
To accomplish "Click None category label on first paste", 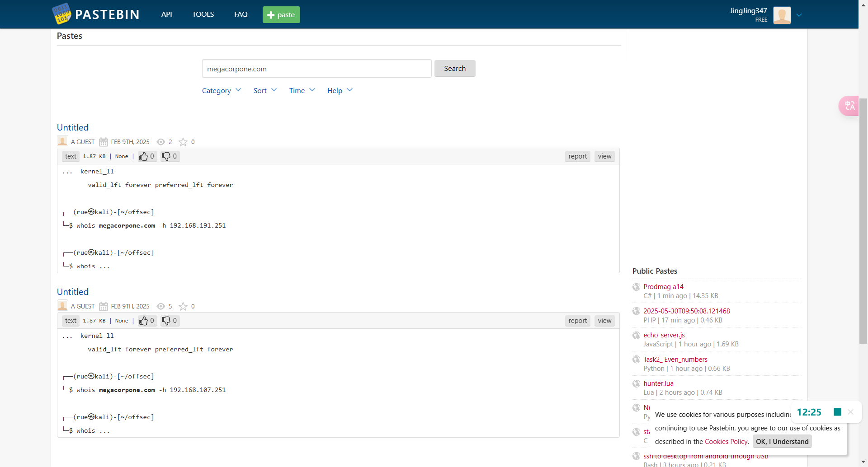I will (x=122, y=156).
